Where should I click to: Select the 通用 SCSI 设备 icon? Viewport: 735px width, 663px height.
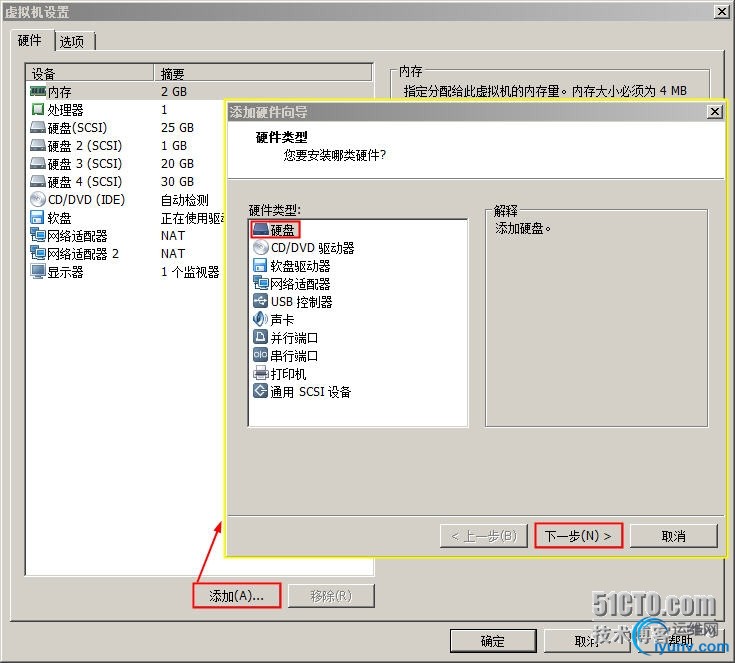point(260,391)
